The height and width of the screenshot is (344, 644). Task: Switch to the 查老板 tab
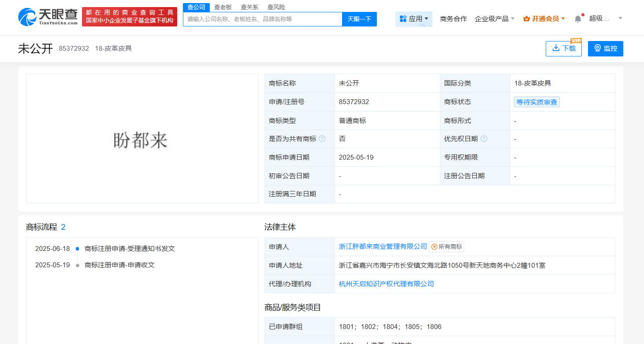223,7
